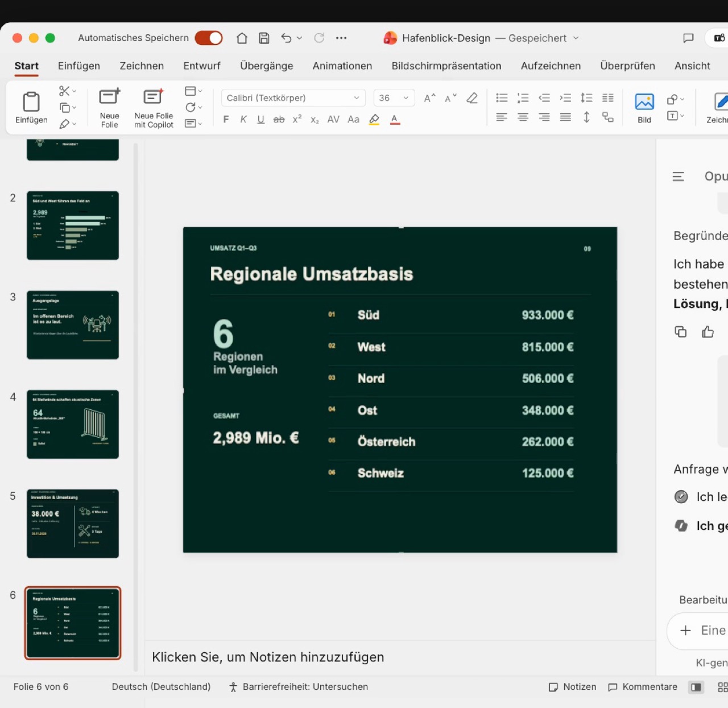
Task: Insert a picture with the Bild button
Action: click(644, 108)
